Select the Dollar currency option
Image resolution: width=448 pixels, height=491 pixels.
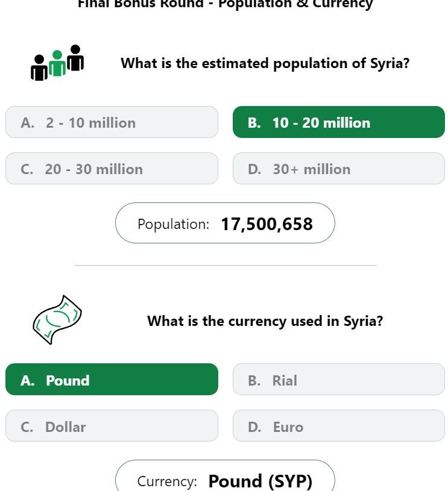tap(112, 425)
